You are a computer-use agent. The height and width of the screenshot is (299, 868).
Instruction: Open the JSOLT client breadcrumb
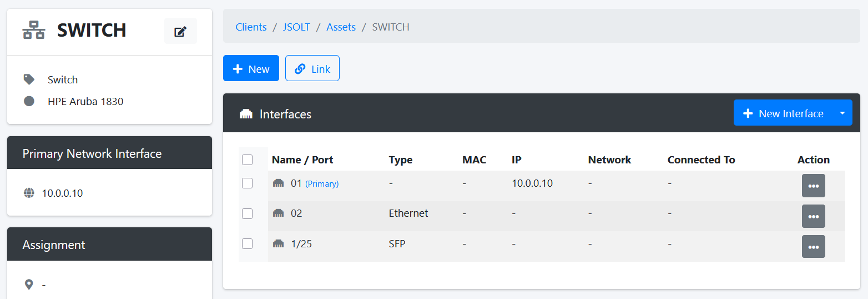click(296, 27)
